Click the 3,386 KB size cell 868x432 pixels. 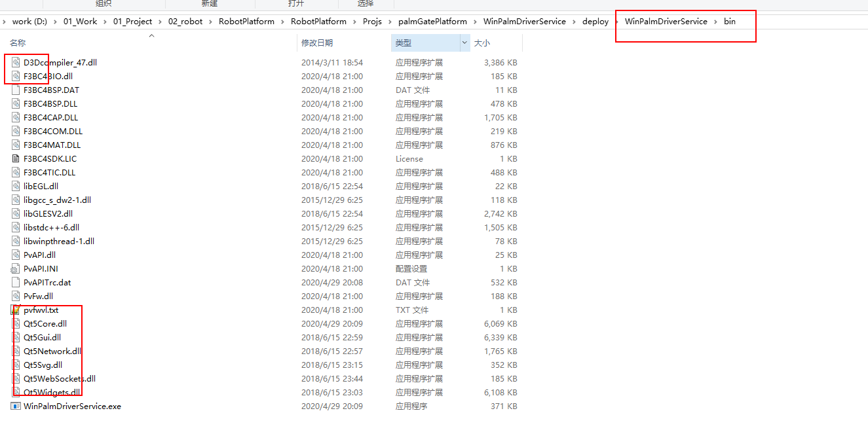[499, 62]
